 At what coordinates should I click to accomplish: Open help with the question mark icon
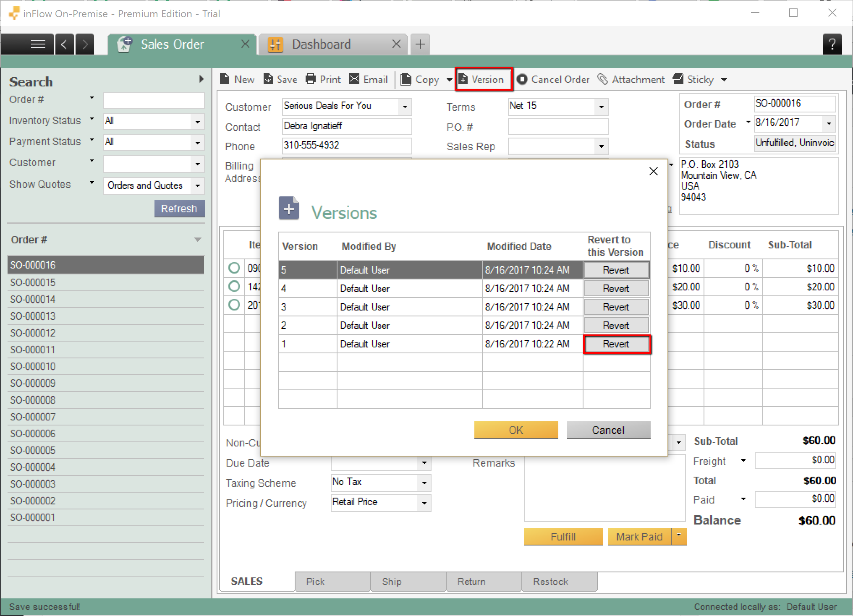832,44
